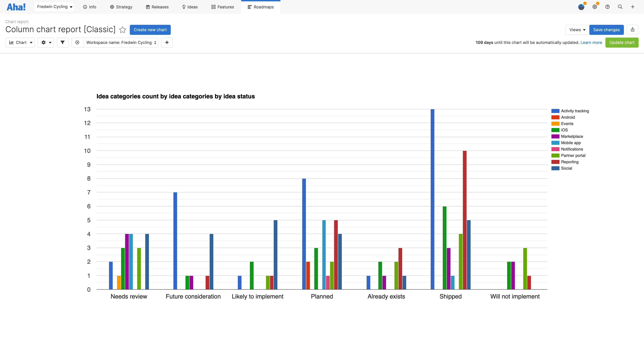This screenshot has height=362, width=644.
Task: Open the search magnifier icon
Action: click(x=620, y=7)
